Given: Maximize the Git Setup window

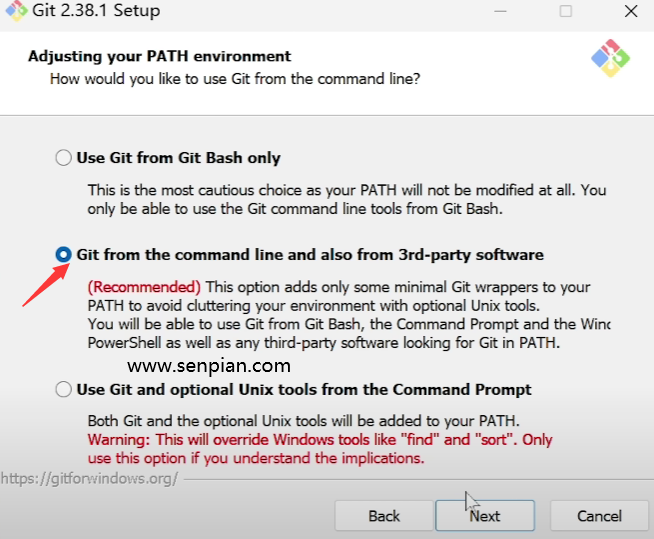Looking at the screenshot, I should [566, 11].
